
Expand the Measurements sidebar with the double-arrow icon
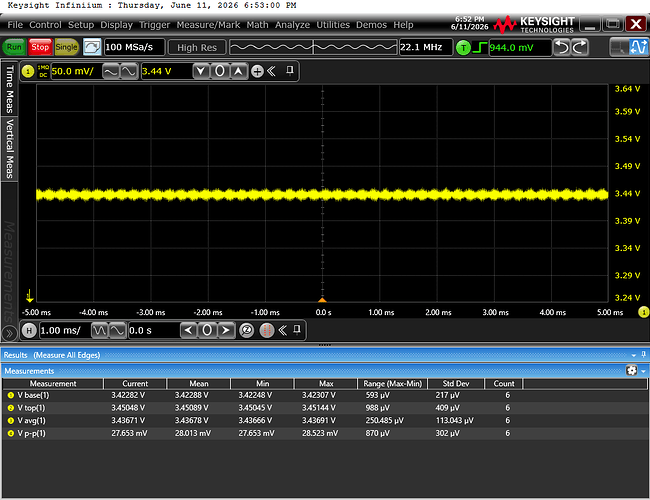(9, 333)
